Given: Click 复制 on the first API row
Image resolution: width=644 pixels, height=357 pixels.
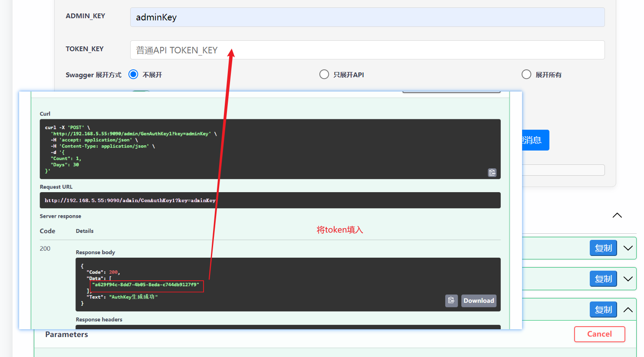Looking at the screenshot, I should pyautogui.click(x=603, y=248).
